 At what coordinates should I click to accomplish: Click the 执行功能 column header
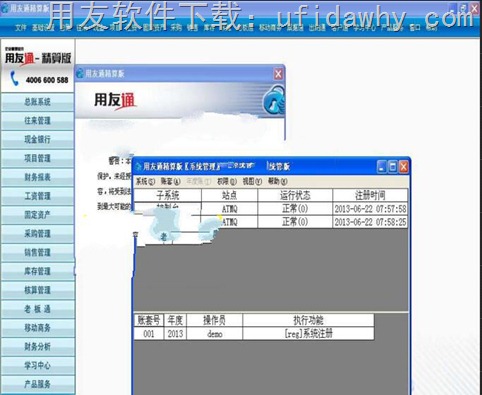coord(308,320)
